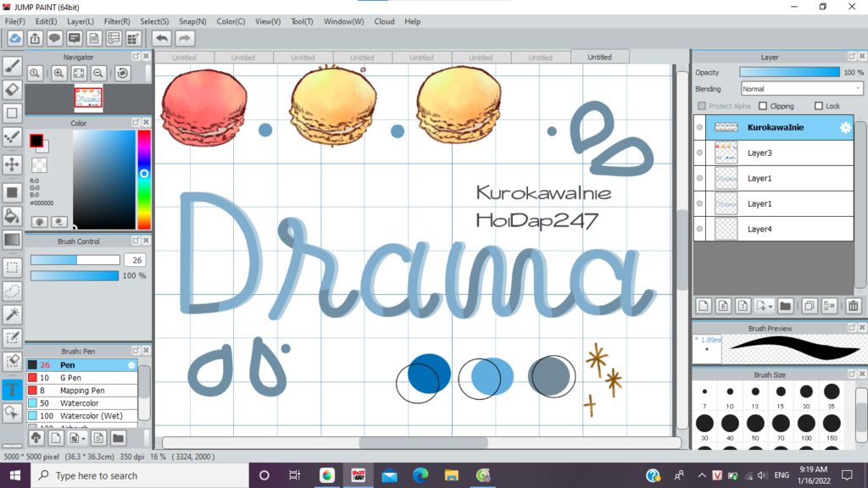
Task: Duplicate layer icon in Layer panel
Action: 809,305
